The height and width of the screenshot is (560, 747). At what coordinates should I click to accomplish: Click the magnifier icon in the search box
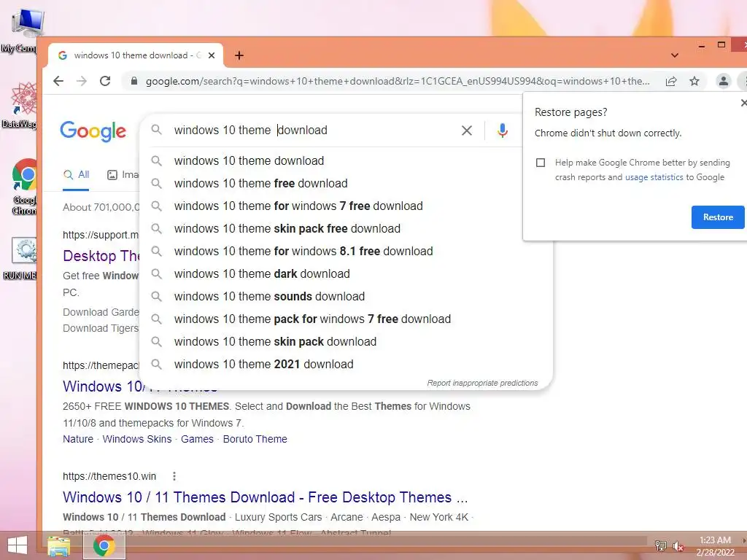pos(156,130)
